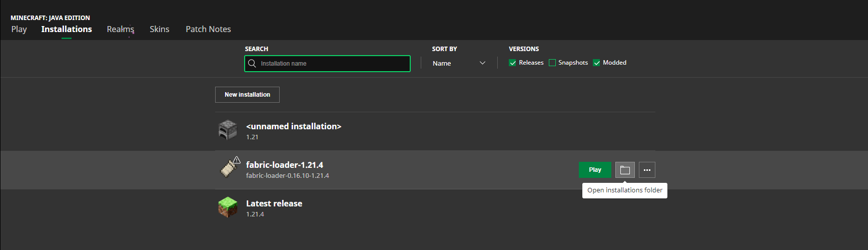
Task: Select the Latest release 1.21.4 entry
Action: click(274, 208)
